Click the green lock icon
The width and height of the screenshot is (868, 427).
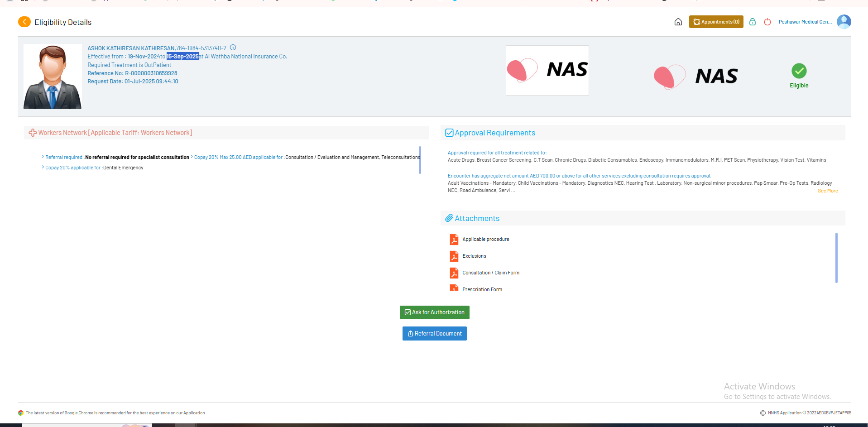coord(752,22)
